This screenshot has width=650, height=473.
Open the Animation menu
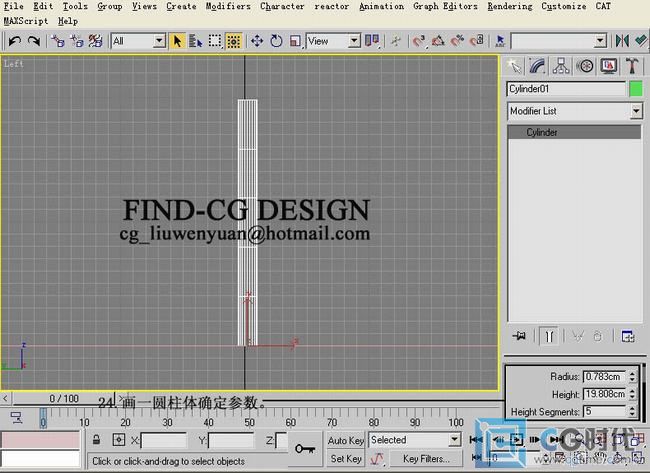click(381, 6)
